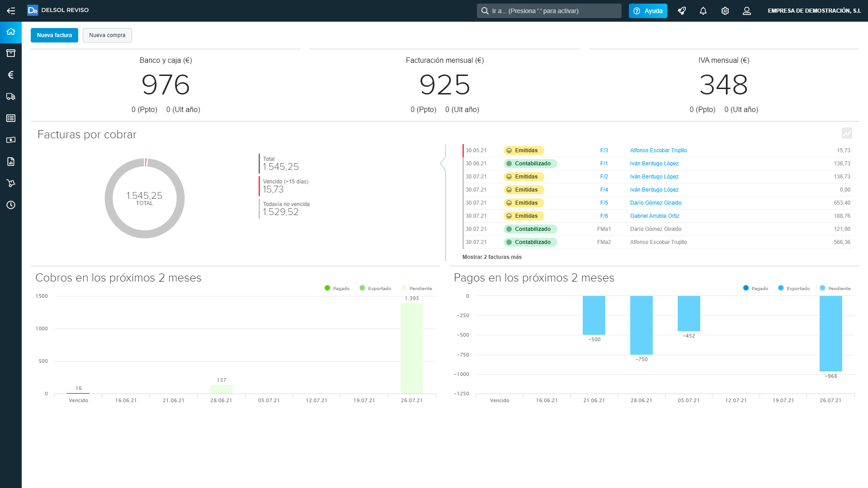Expand list with Mostrar 2 facturas más
The width and height of the screenshot is (868, 488).
click(492, 257)
